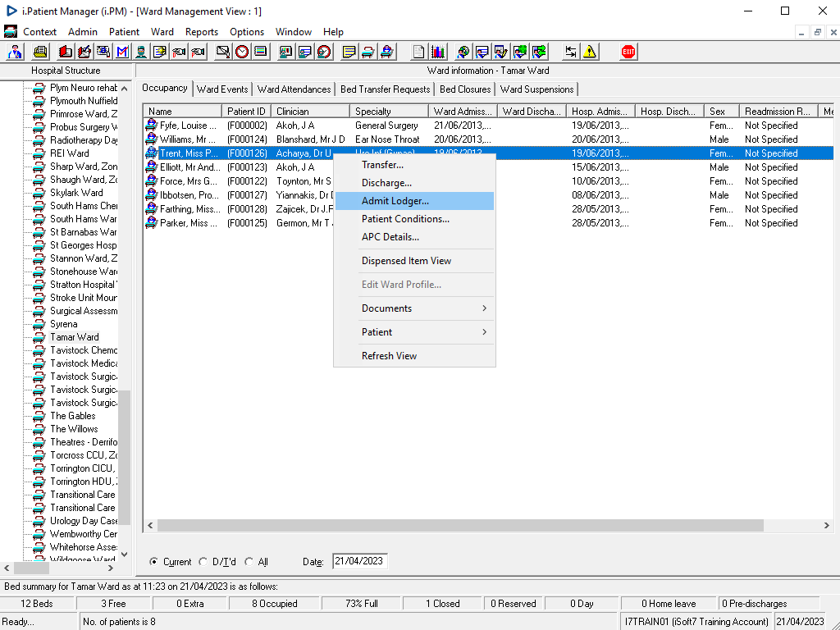Select the All radio button
The height and width of the screenshot is (630, 840).
(249, 561)
